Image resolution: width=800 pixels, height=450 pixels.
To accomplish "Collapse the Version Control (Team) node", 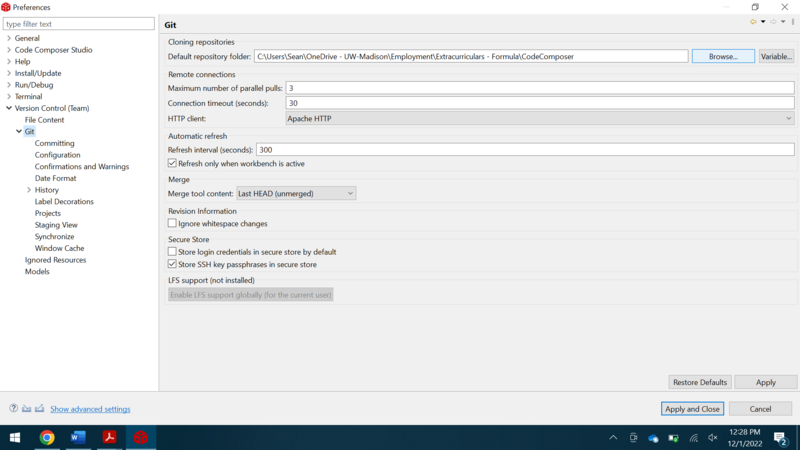I will [9, 108].
